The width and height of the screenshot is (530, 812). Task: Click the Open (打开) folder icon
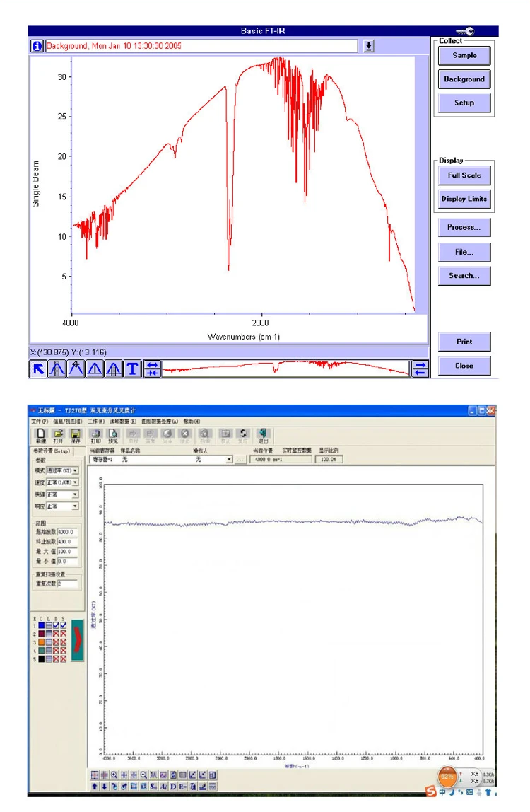point(58,436)
